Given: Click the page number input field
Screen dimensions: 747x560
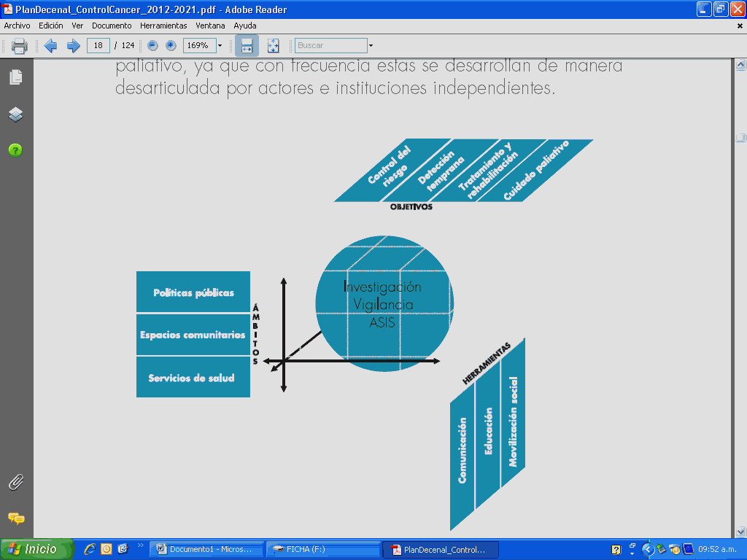Looking at the screenshot, I should click(98, 45).
